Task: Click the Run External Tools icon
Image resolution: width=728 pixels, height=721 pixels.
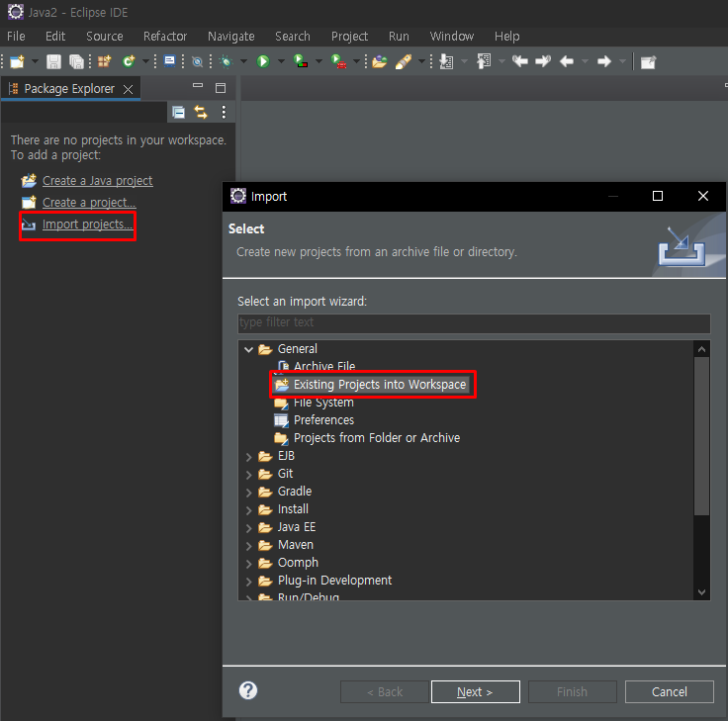Action: pyautogui.click(x=338, y=61)
